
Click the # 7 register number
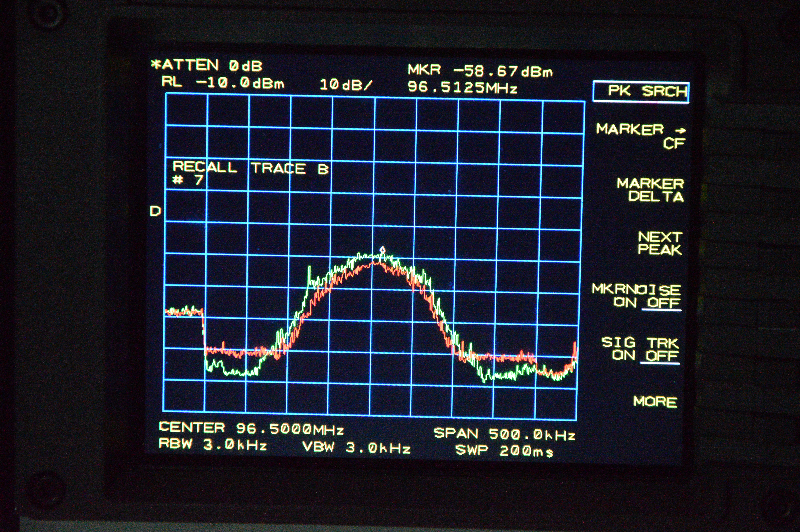tap(188, 180)
